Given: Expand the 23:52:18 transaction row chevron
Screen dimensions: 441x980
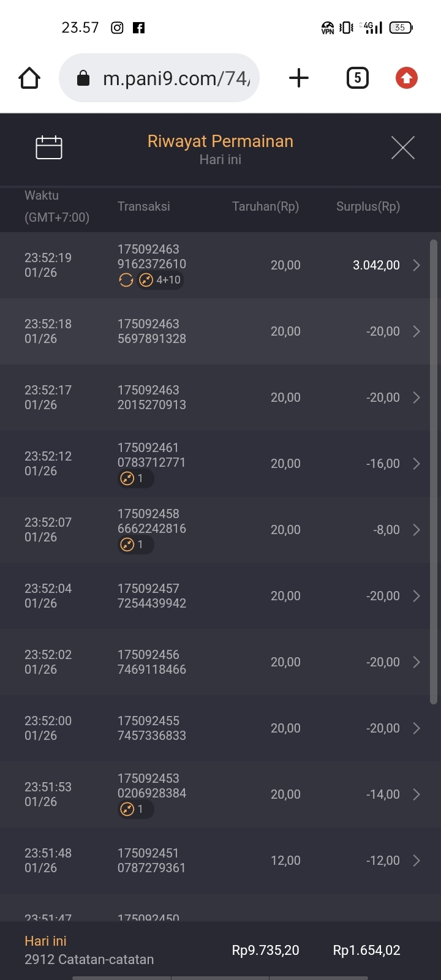Looking at the screenshot, I should (x=417, y=331).
